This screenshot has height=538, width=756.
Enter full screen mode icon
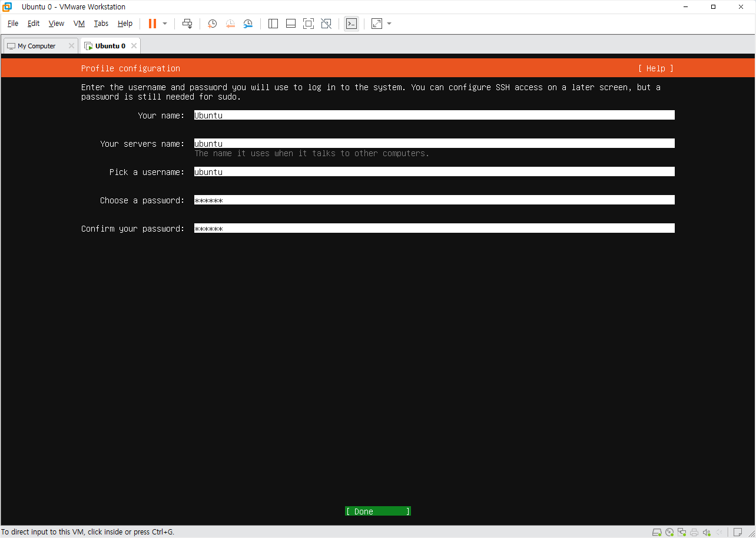309,24
